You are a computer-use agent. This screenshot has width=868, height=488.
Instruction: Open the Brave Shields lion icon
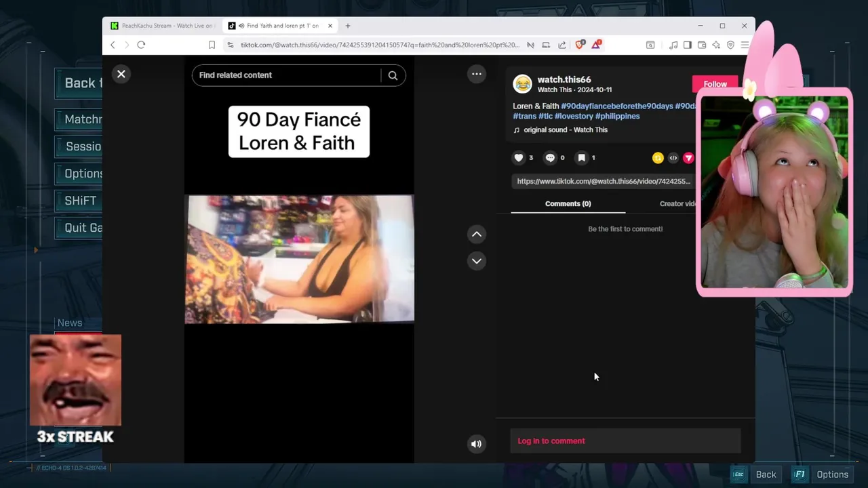click(x=580, y=45)
